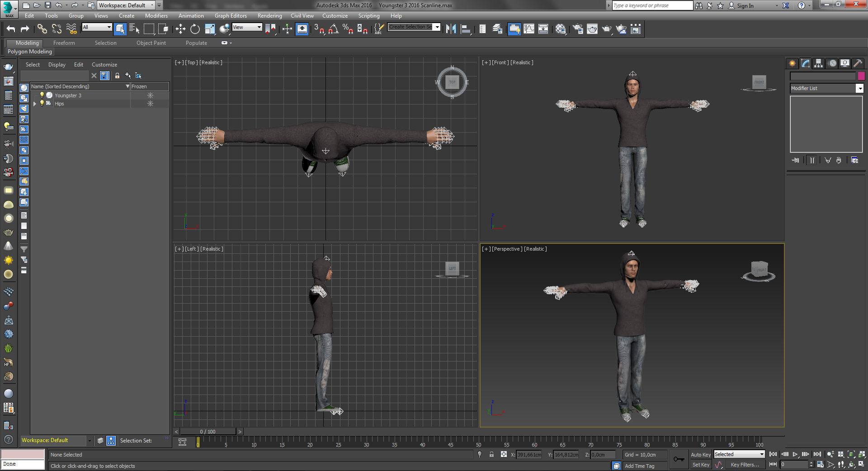Viewport: 868px width, 471px height.
Task: Open the Animation menu
Action: click(x=191, y=16)
